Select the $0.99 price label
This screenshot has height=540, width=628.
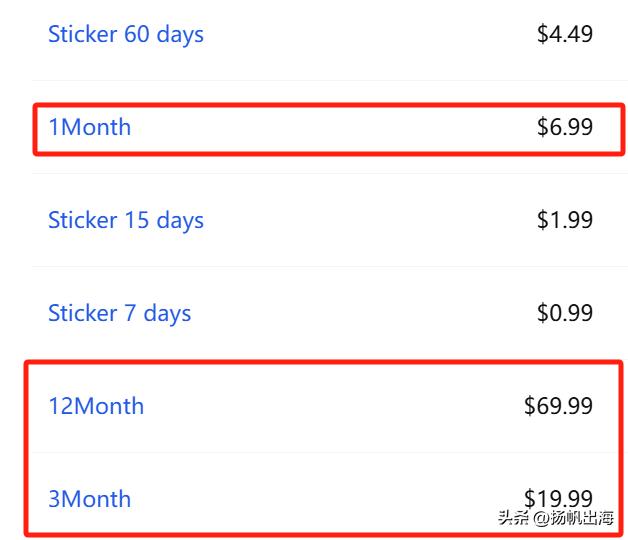[x=565, y=313]
